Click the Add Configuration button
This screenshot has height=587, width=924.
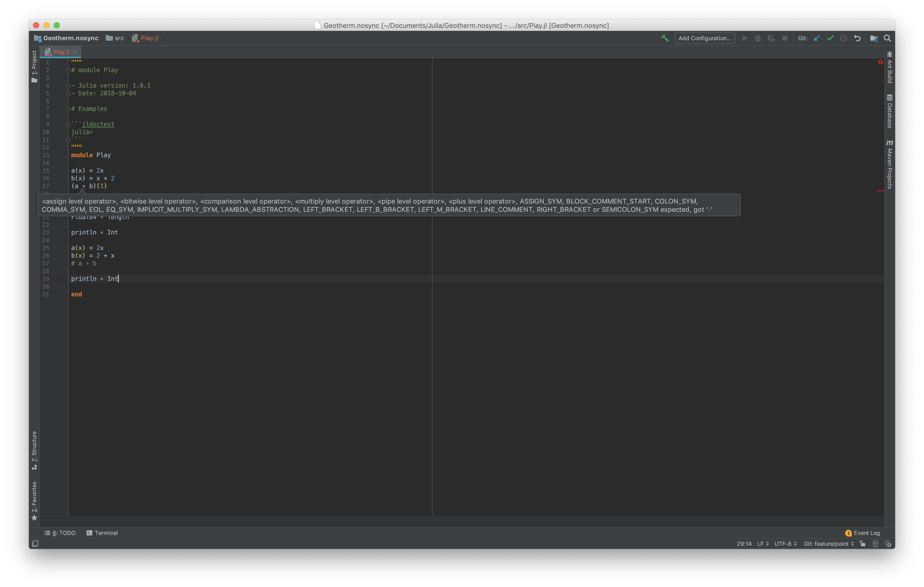coord(705,38)
